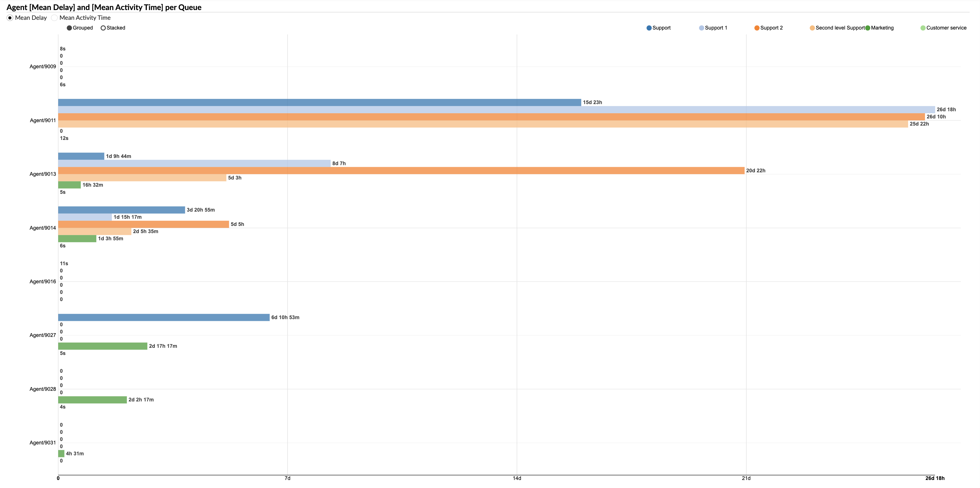Click the Agent/9028 axis label
The height and width of the screenshot is (488, 980).
point(43,389)
